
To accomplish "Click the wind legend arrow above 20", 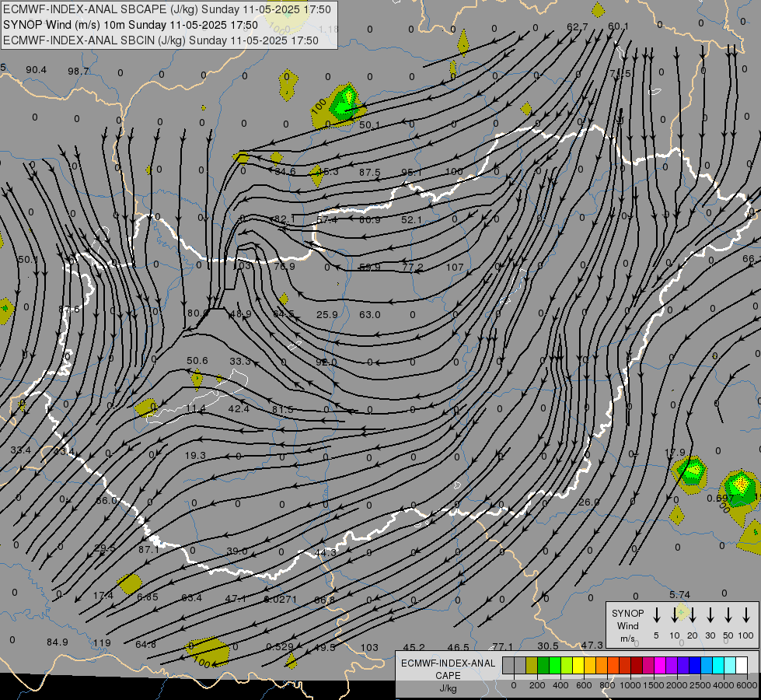I will [x=693, y=615].
